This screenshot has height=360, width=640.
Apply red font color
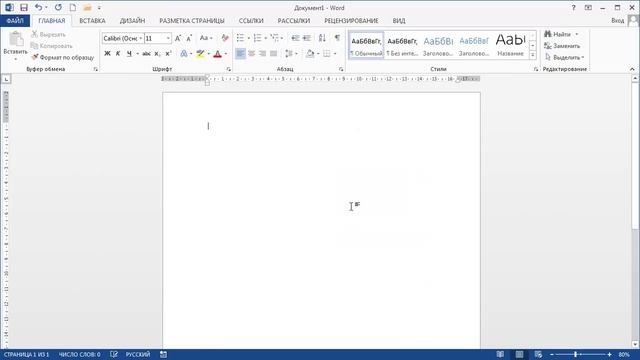217,53
